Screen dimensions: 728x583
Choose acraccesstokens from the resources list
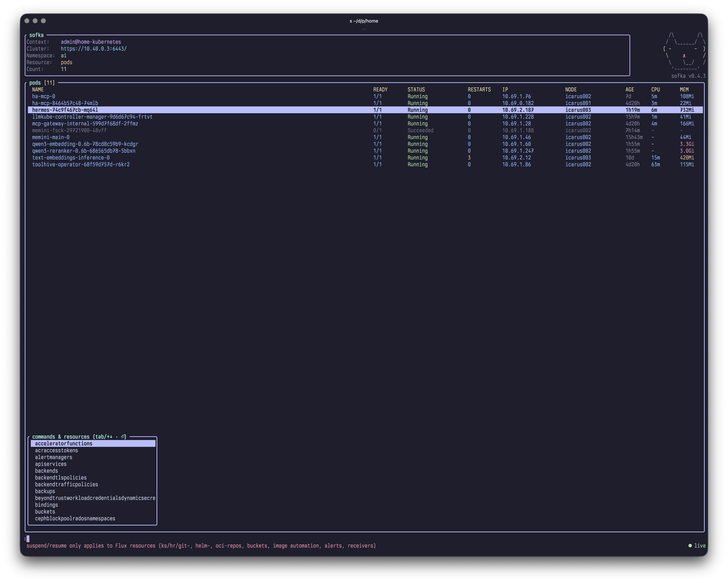tap(93, 450)
